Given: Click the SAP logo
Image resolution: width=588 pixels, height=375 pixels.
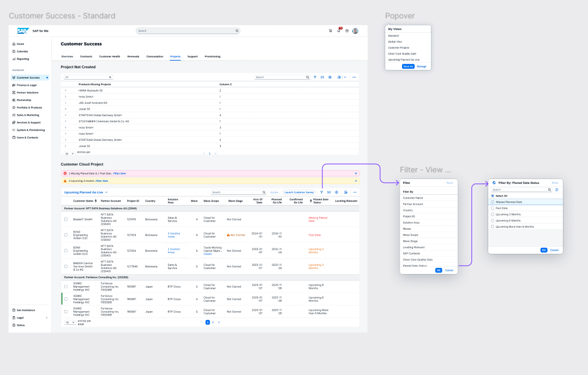Looking at the screenshot, I should pyautogui.click(x=23, y=31).
